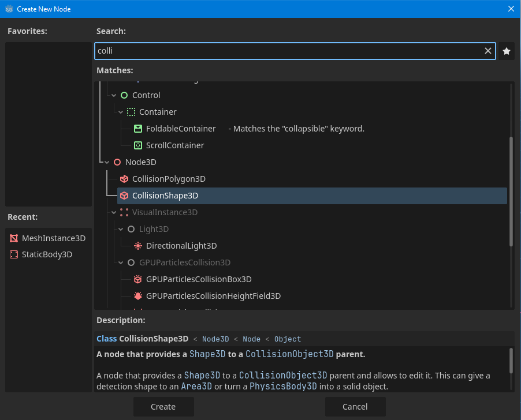Image resolution: width=521 pixels, height=420 pixels.
Task: Click the MeshInstance3D icon in Recent
Action: coord(14,238)
